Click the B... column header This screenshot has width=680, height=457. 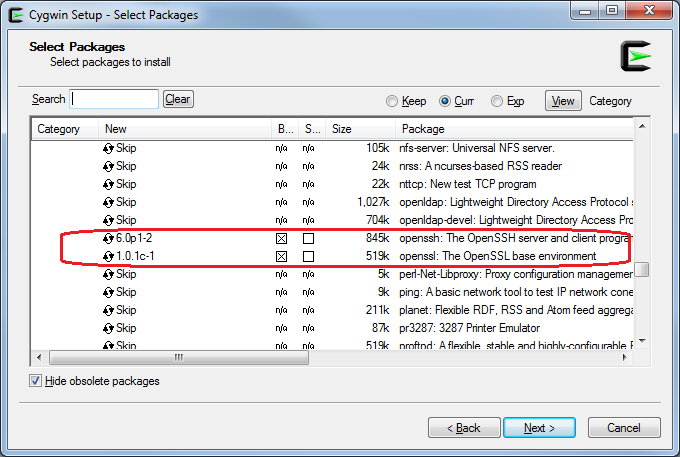(285, 129)
